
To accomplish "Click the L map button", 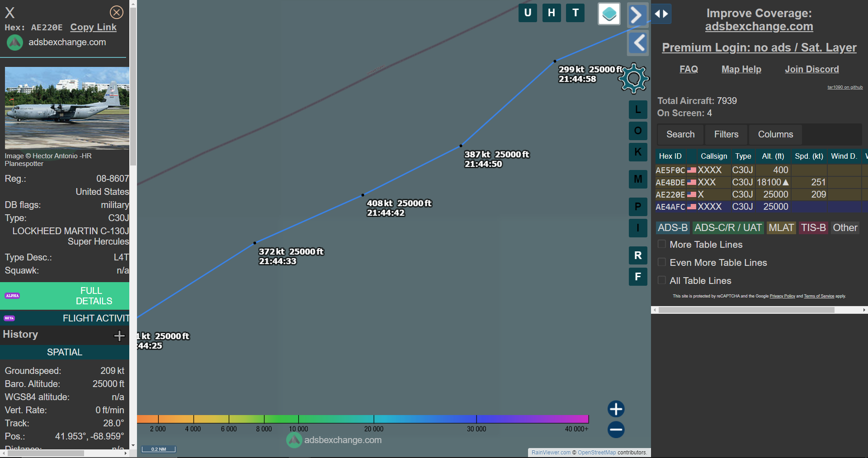I will (638, 109).
